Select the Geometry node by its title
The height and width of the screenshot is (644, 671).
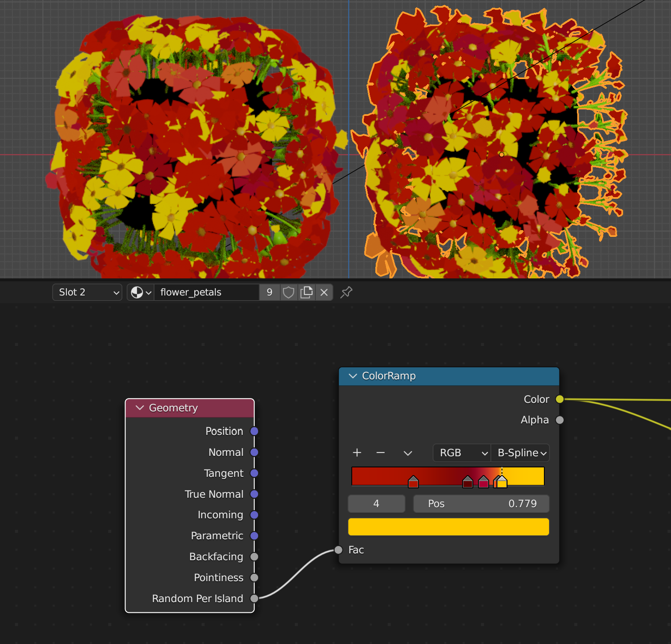[x=173, y=408]
